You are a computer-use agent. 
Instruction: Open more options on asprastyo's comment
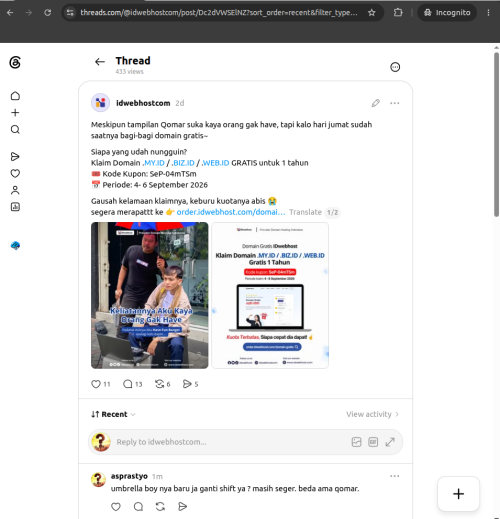click(395, 476)
